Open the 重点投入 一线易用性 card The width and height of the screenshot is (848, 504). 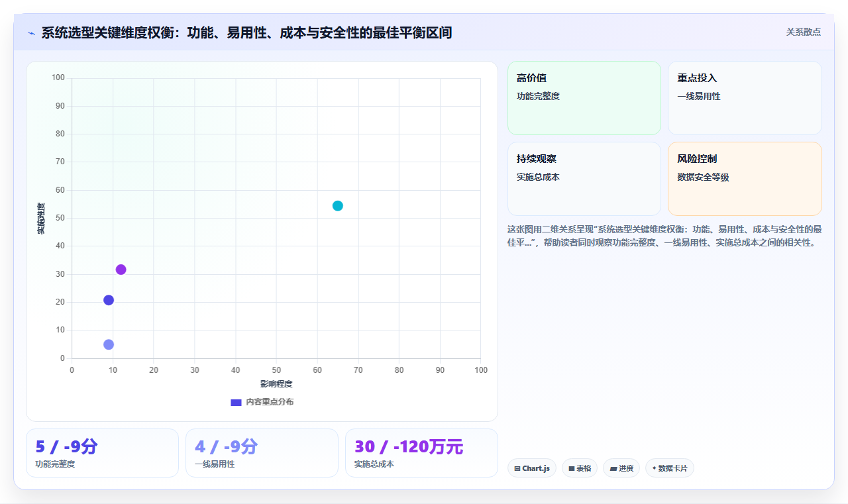coord(745,98)
